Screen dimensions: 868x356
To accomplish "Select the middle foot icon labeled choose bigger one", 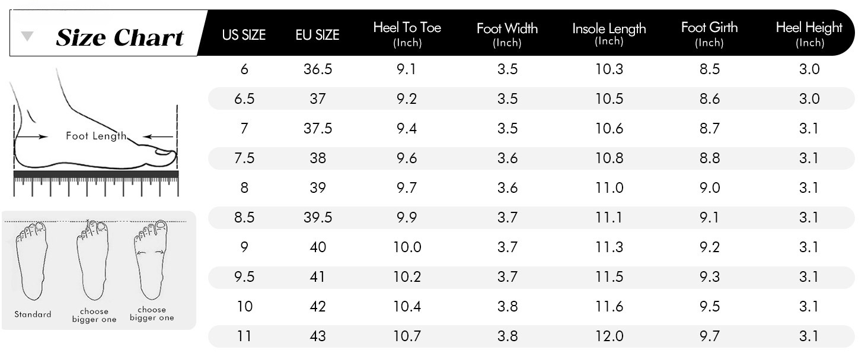I will tap(93, 260).
